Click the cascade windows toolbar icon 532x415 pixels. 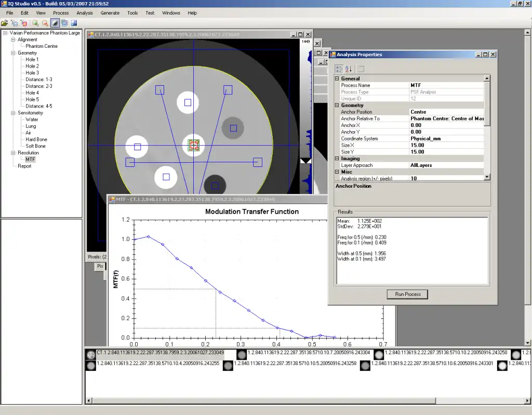pos(64,23)
